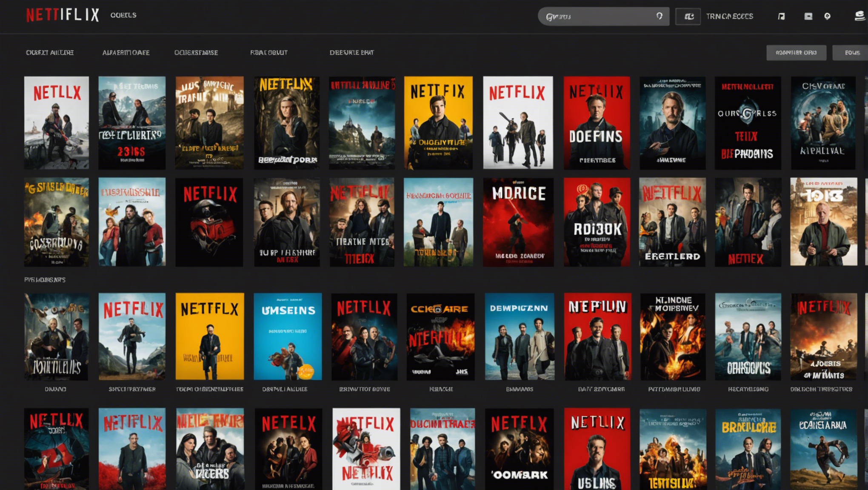Select the white NETFLIX poster in the bottom row
Image resolution: width=868 pixels, height=490 pixels.
click(x=366, y=449)
